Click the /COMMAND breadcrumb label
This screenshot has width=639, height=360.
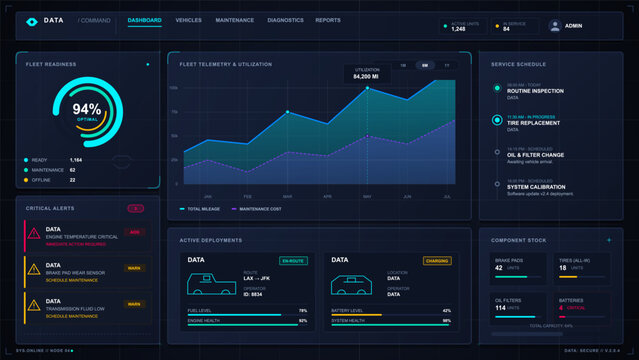click(94, 20)
